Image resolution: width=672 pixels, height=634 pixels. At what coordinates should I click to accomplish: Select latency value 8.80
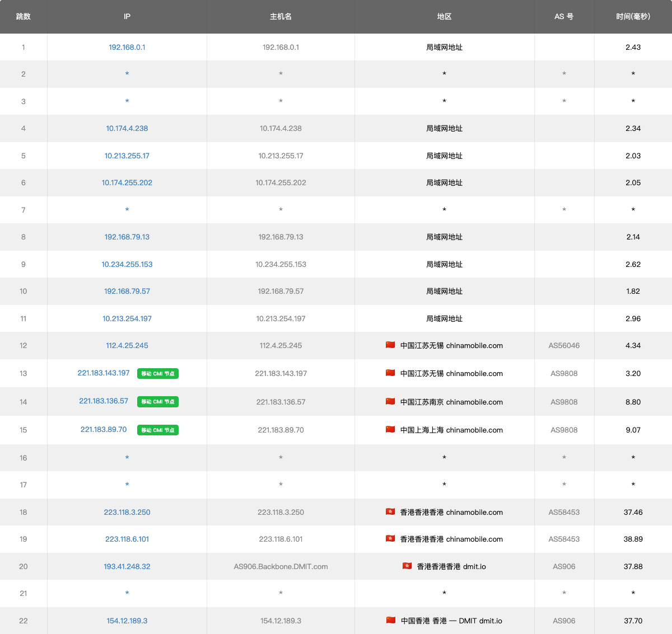(633, 402)
